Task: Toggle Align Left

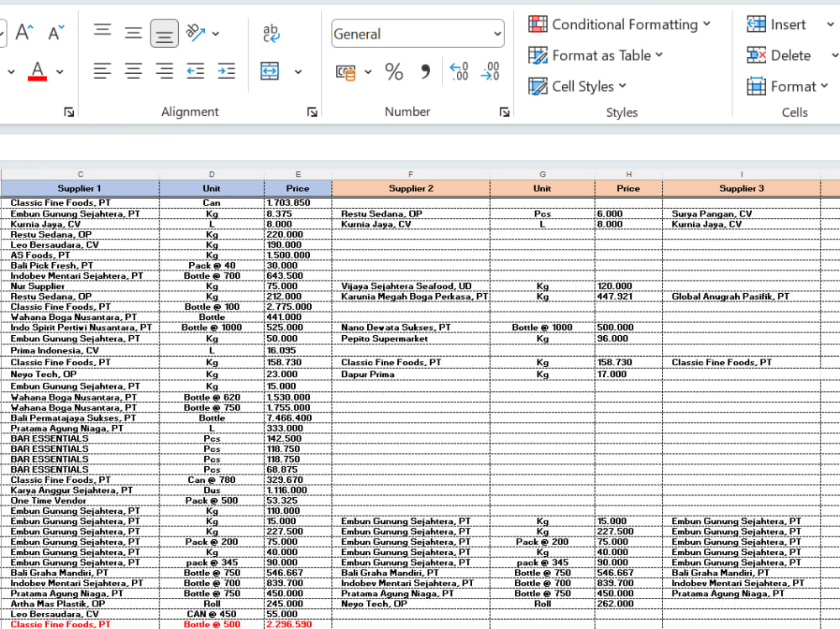Action: (102, 71)
